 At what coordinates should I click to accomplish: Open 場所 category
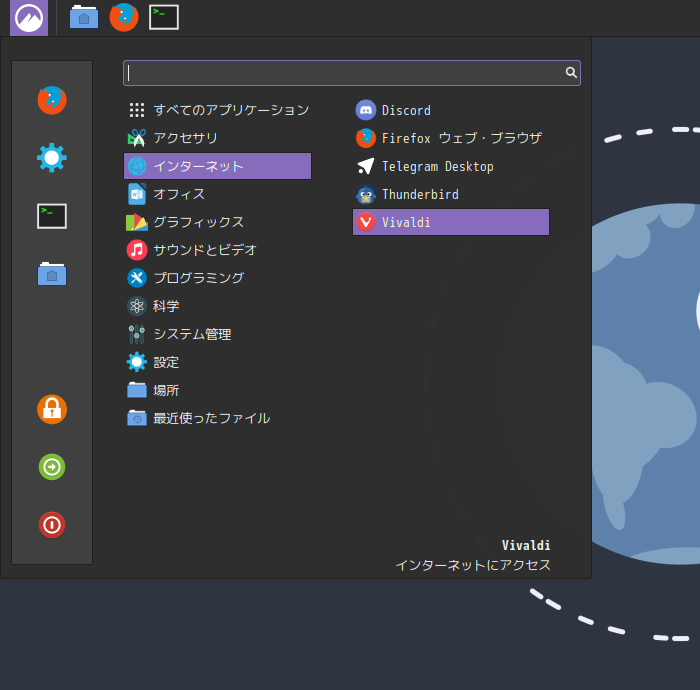pos(217,390)
